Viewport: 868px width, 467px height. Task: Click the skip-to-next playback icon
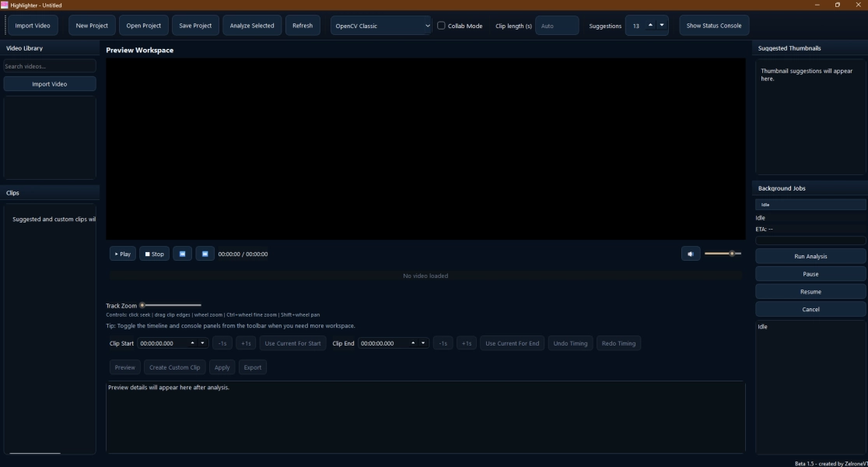click(x=205, y=254)
